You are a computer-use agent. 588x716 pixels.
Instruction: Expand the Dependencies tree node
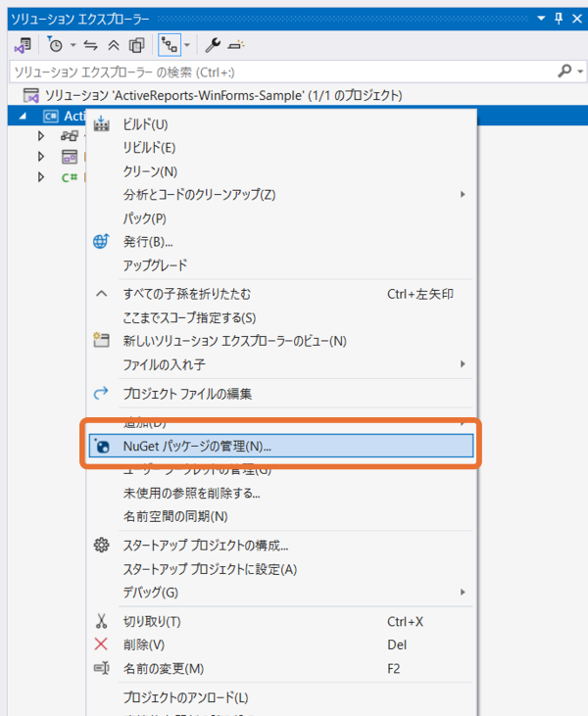(x=41, y=136)
